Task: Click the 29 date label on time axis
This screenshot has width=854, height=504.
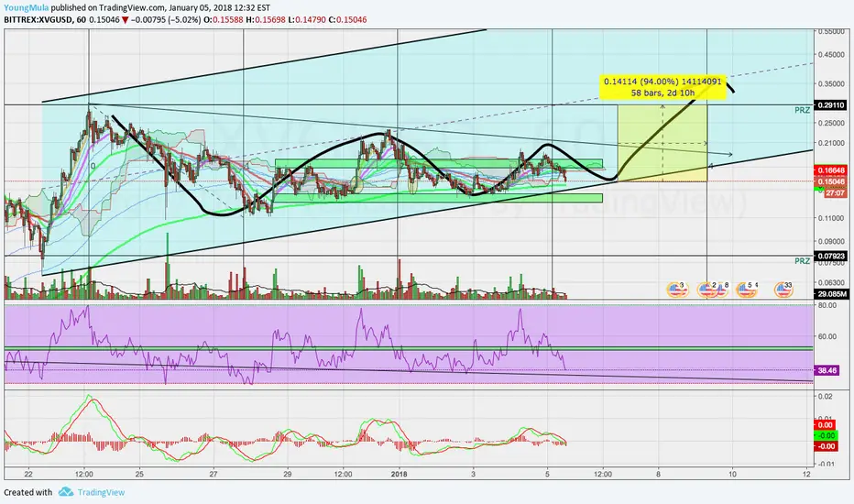Action: click(288, 474)
